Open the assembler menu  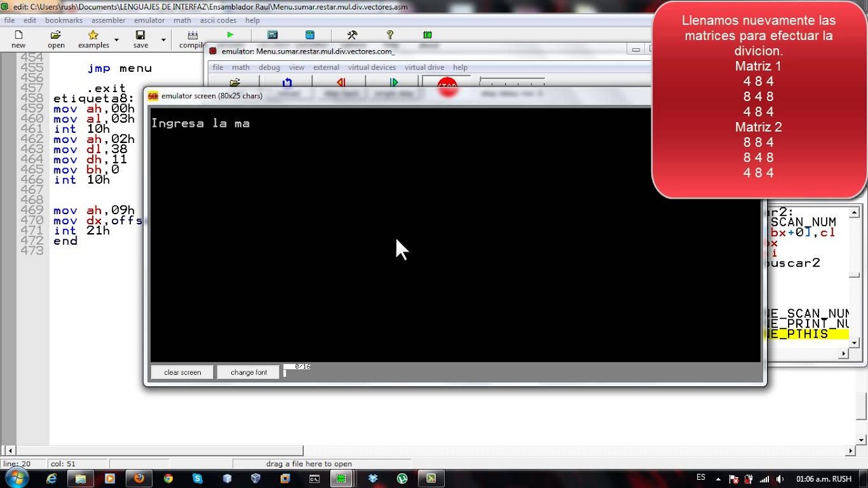(108, 20)
